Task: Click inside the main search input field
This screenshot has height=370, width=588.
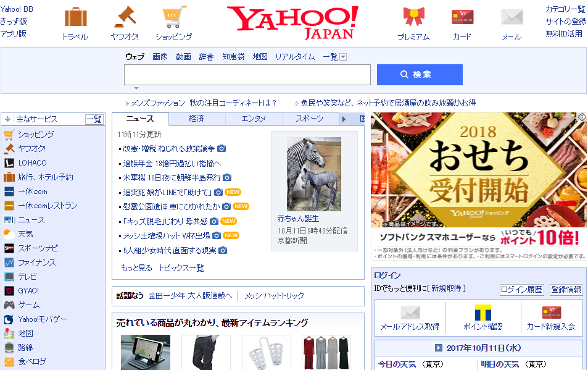Action: (247, 74)
